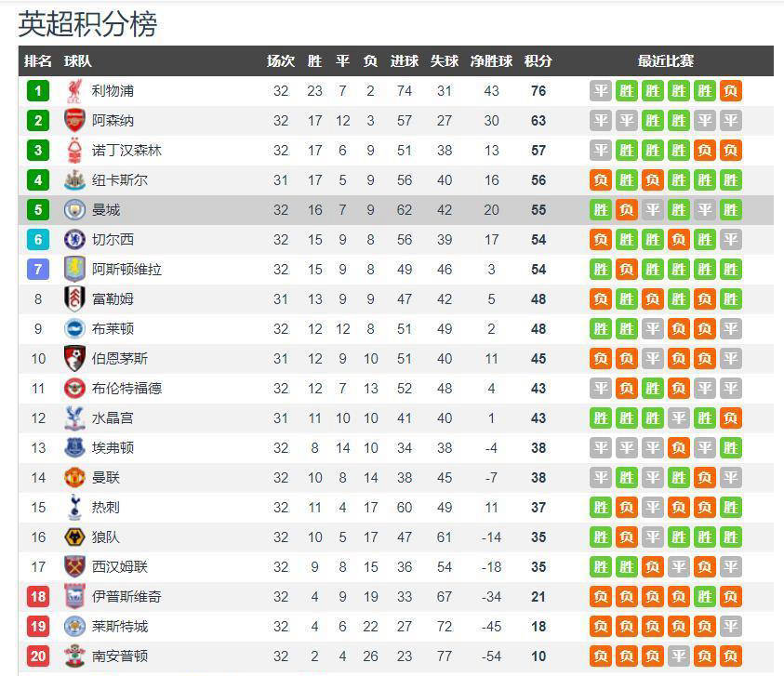
Task: Sort table by 积分 column header
Action: (538, 61)
